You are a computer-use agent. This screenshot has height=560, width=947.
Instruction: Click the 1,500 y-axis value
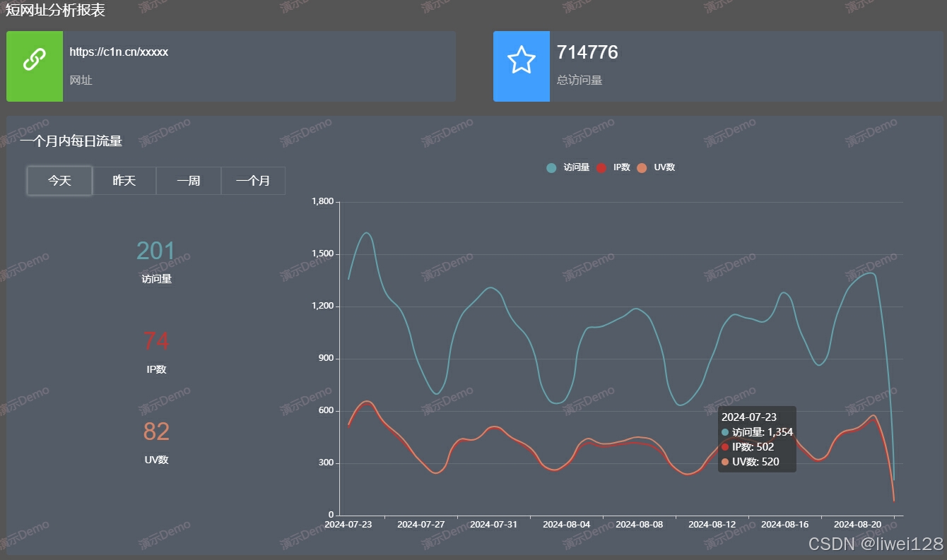[322, 254]
